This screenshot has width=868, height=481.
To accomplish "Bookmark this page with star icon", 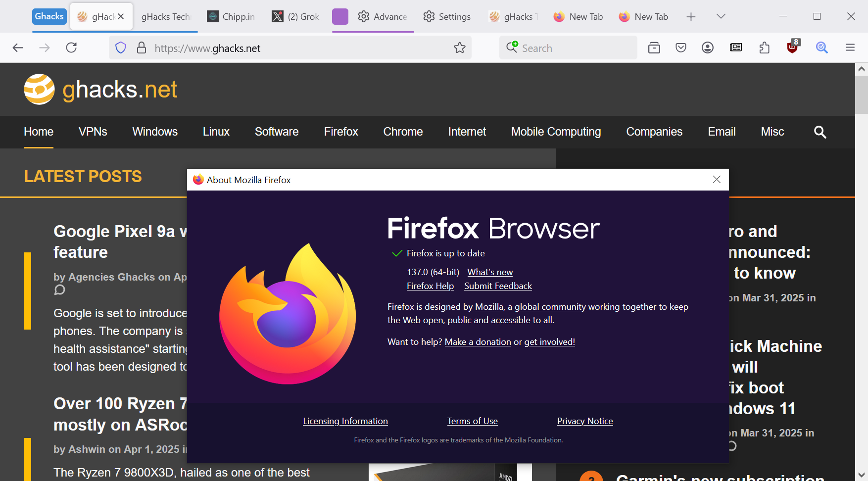I will (x=459, y=48).
